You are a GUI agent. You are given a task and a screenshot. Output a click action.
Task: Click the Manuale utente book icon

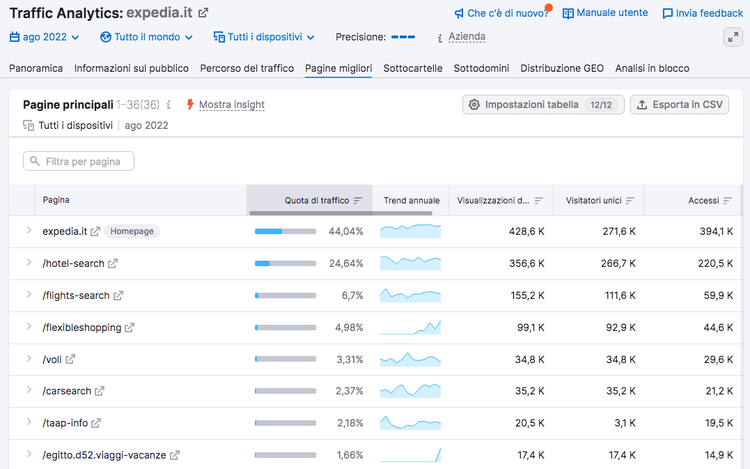(x=568, y=13)
